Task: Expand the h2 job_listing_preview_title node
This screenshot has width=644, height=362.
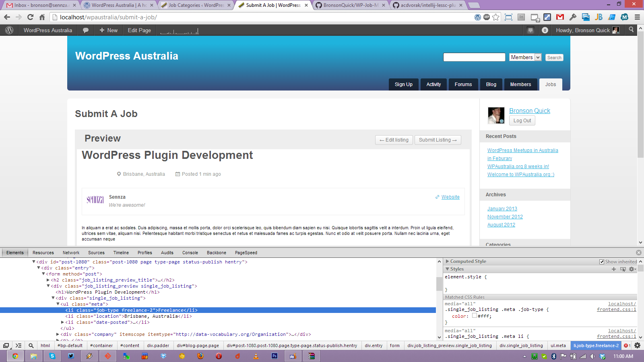Action: (x=48, y=280)
